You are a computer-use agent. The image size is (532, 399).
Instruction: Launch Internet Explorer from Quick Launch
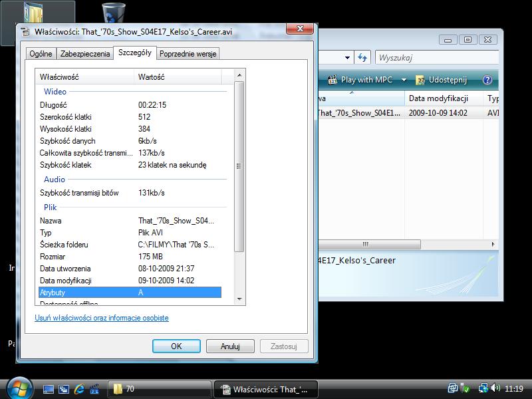79,389
